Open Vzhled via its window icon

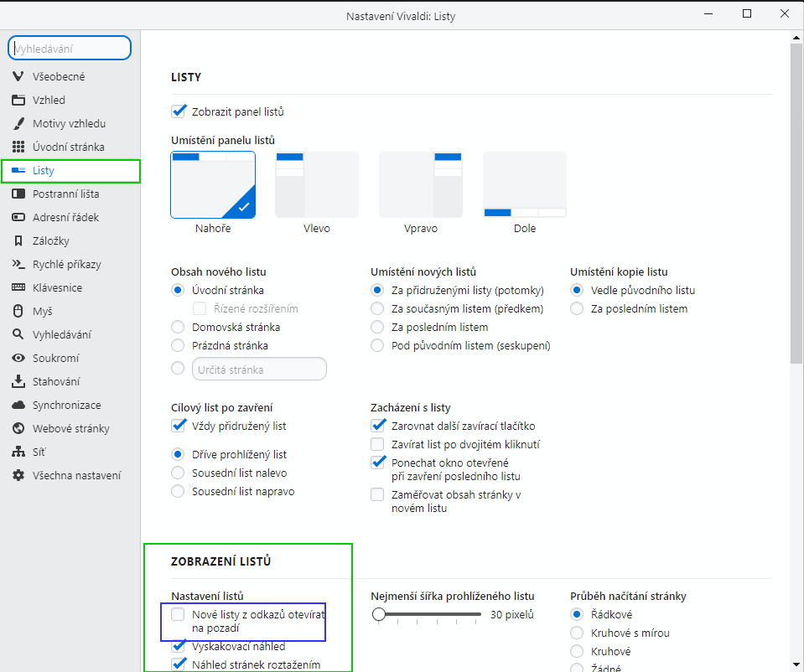click(18, 100)
